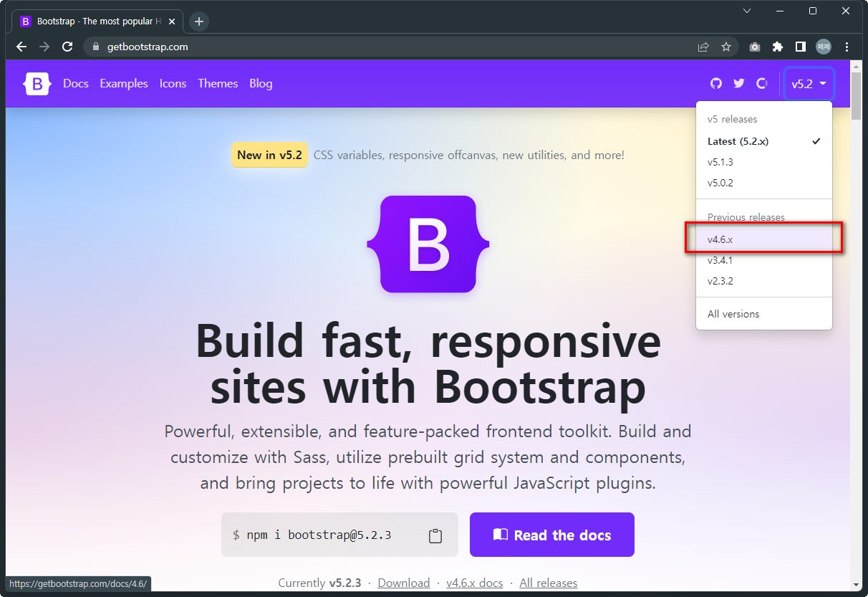This screenshot has height=597, width=868.
Task: Open the Extensions puzzle icon
Action: point(778,47)
